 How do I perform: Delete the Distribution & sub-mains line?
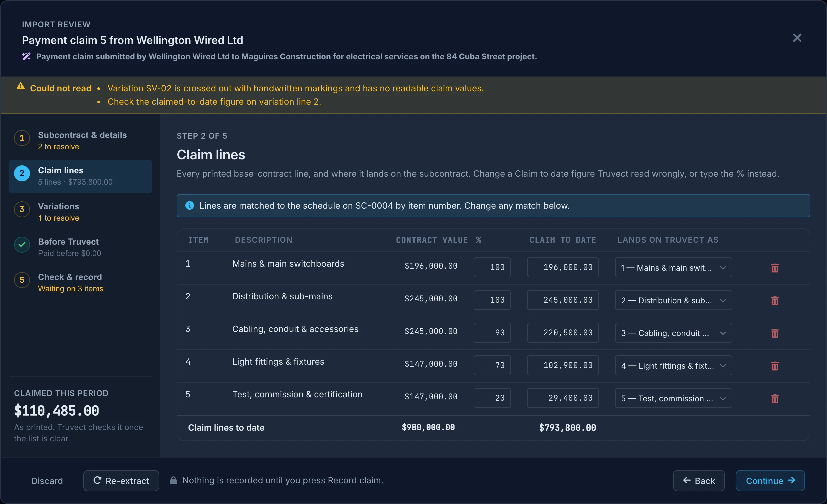tap(775, 300)
